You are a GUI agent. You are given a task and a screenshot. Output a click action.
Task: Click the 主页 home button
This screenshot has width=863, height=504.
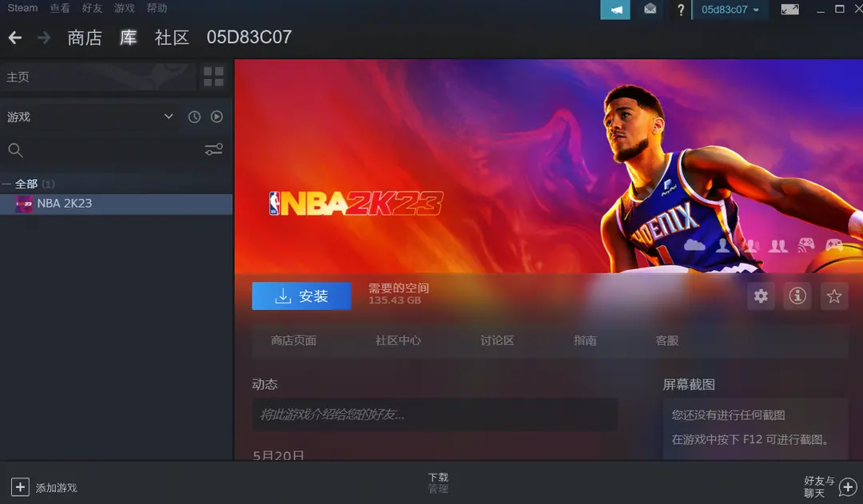coord(98,77)
